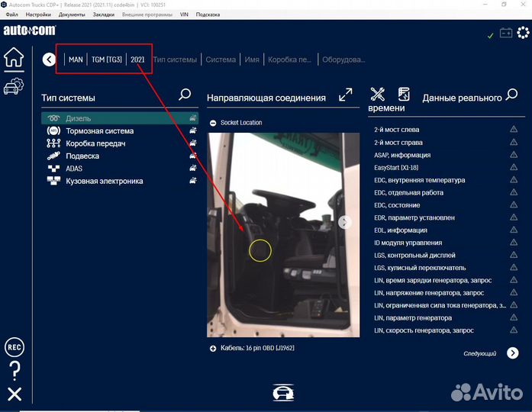532x412 pixels.
Task: Open the Подсказка menu
Action: (208, 14)
